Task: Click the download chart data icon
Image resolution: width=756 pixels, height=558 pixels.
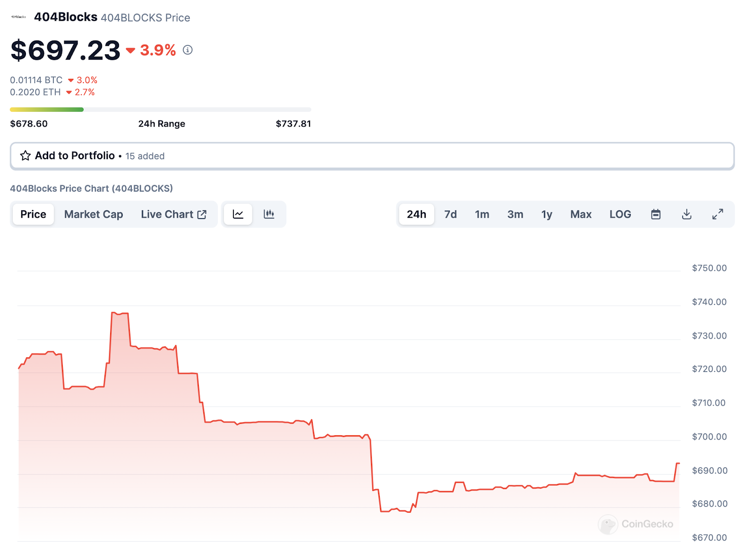Action: coord(687,214)
